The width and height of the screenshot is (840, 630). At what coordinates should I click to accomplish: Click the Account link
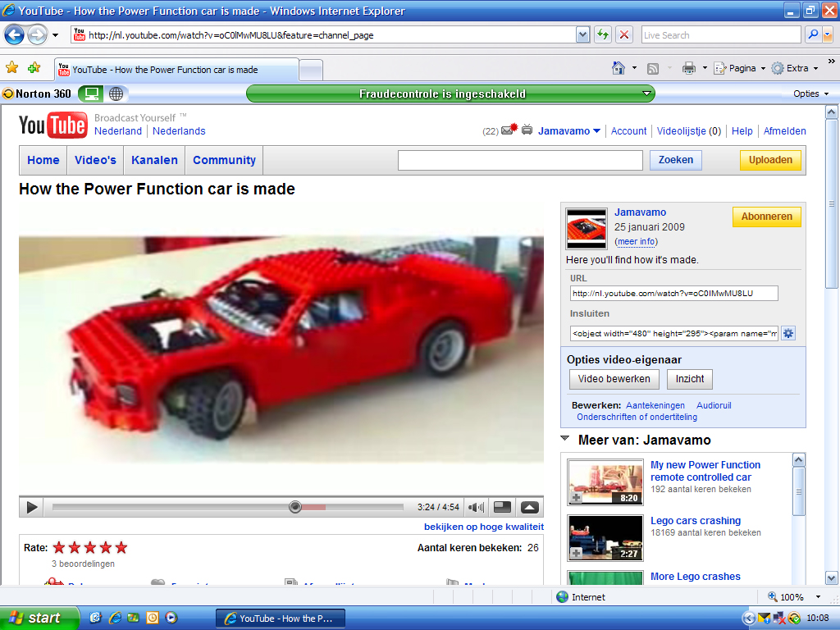[x=629, y=131]
